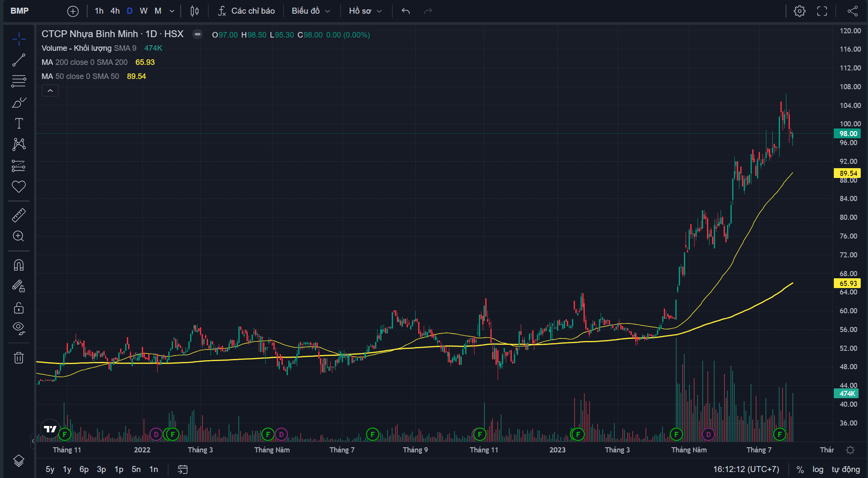The width and height of the screenshot is (868, 478).
Task: Click the purple D dividend marker near Tháng 3
Action: (x=156, y=434)
